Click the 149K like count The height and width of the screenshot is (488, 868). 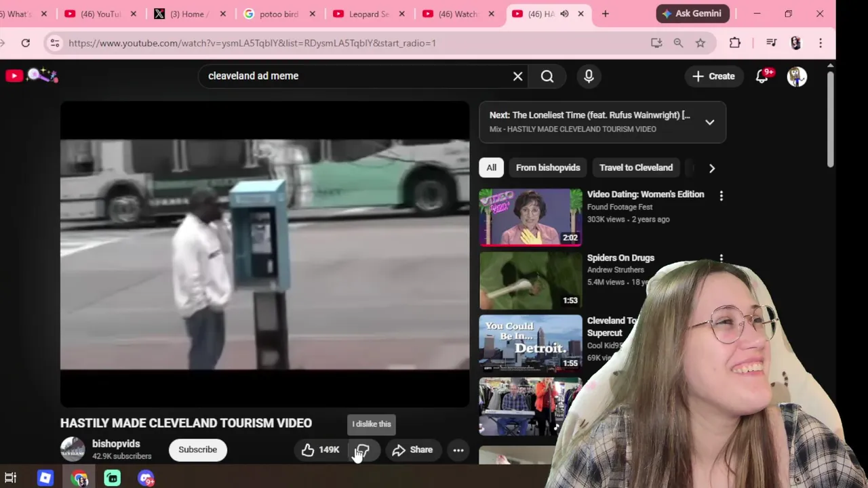tap(329, 450)
